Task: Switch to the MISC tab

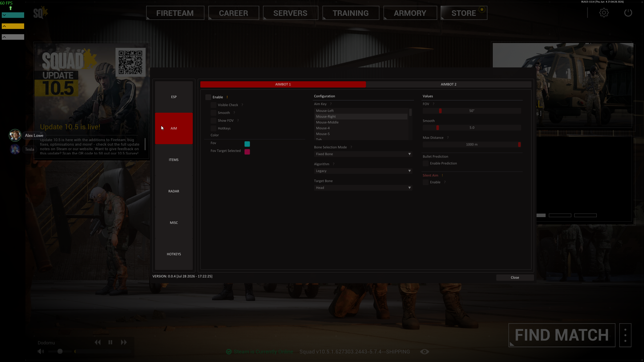Action: click(x=174, y=223)
